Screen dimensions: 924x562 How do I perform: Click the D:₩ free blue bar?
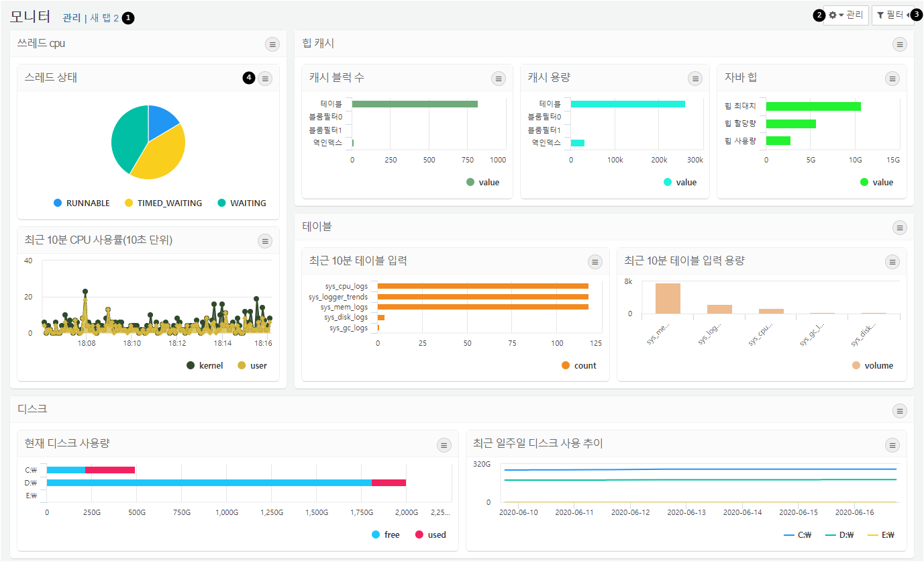pyautogui.click(x=209, y=483)
